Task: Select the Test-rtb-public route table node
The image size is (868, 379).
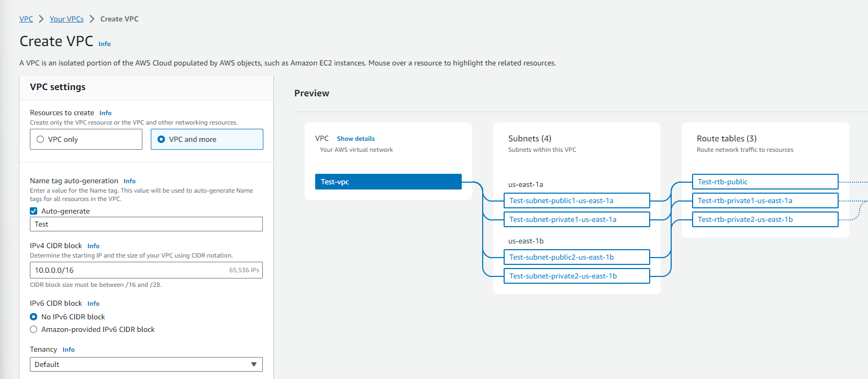Action: tap(764, 182)
